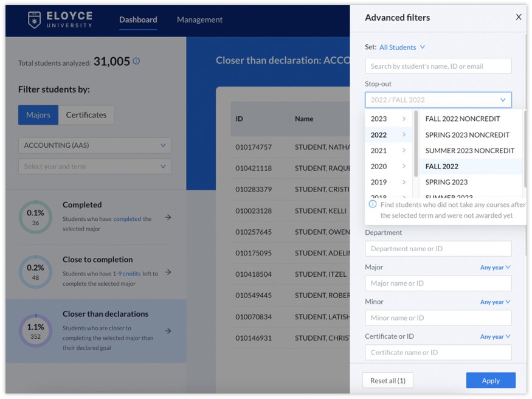Open the ACCOUNTING (AAS) major dropdown

[94, 145]
